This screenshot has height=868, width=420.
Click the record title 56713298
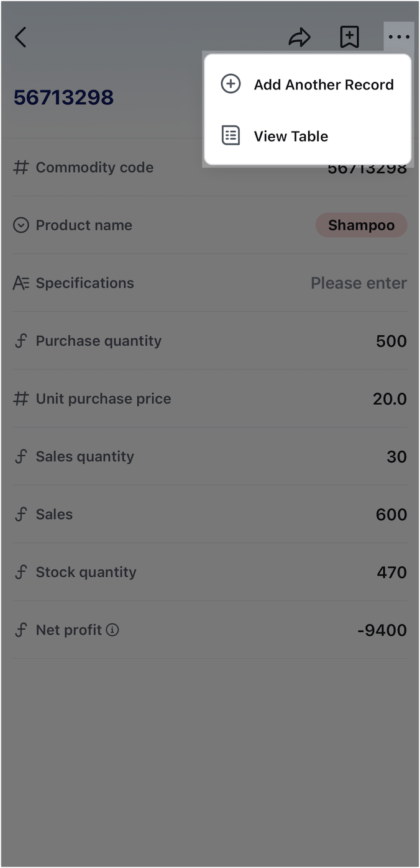click(x=63, y=97)
